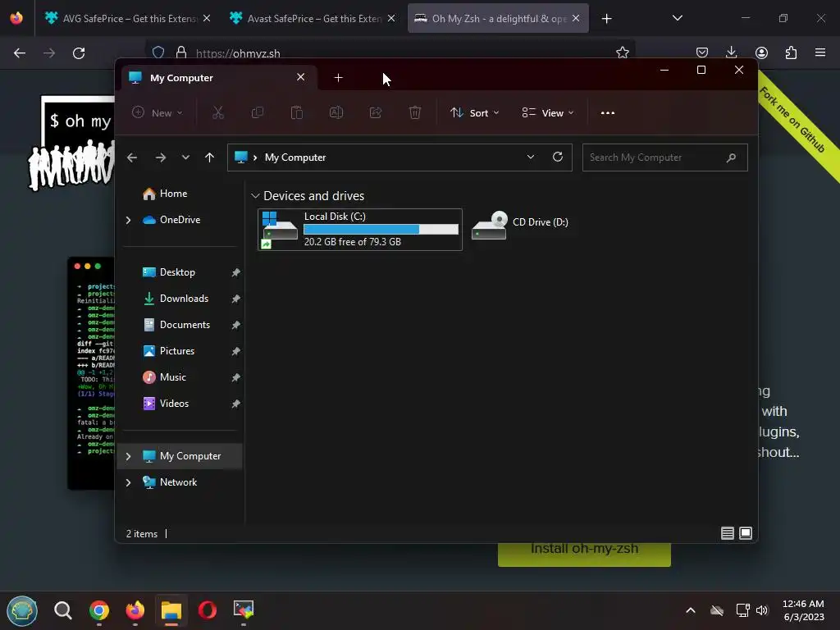
Task: Click the Paste clipboard icon
Action: (296, 112)
